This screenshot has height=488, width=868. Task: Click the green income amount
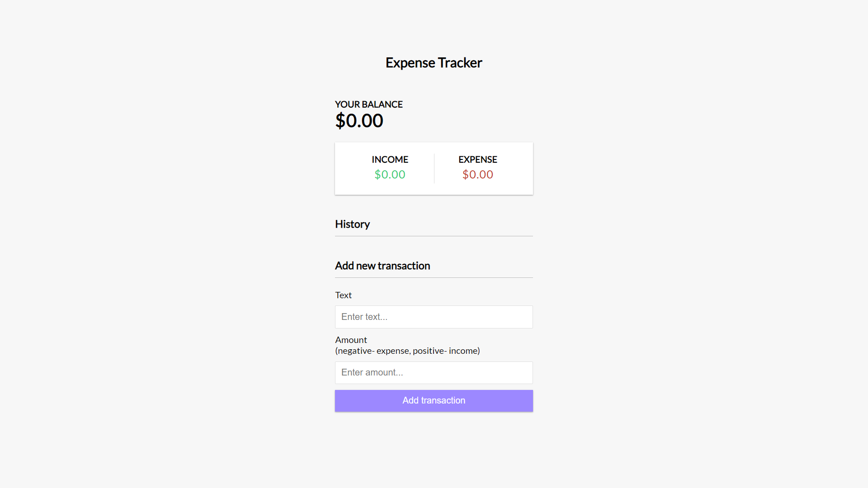click(390, 174)
